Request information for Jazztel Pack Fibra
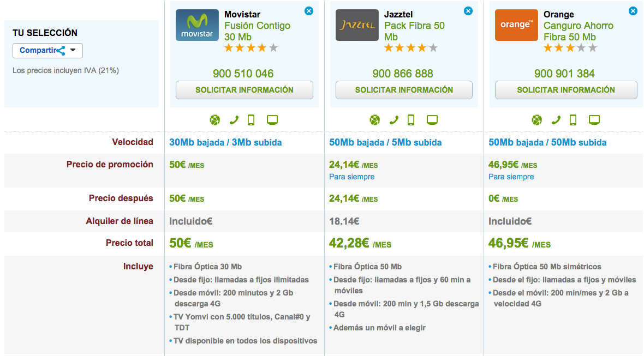The width and height of the screenshot is (644, 356). click(404, 90)
